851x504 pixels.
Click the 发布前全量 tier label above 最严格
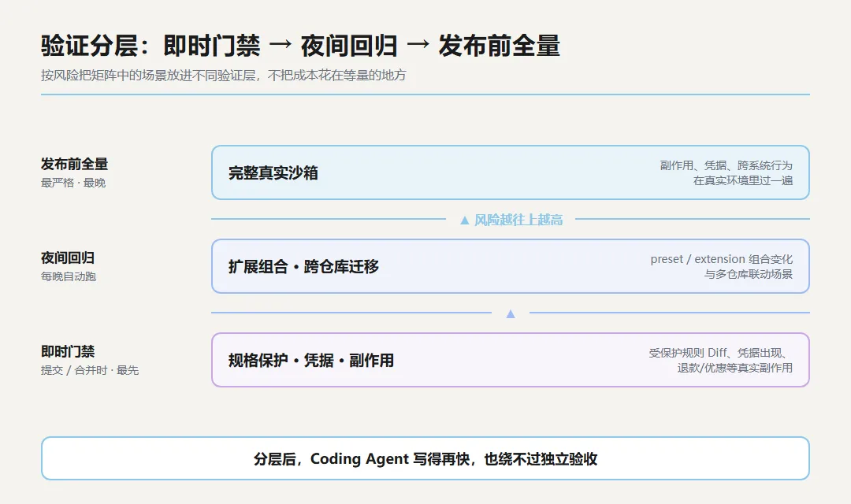[74, 164]
